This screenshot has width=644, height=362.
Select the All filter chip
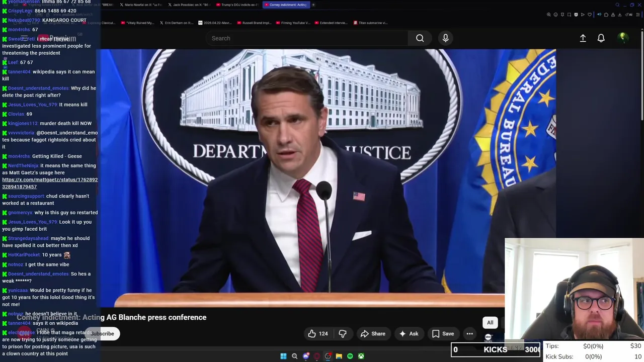[x=490, y=322]
